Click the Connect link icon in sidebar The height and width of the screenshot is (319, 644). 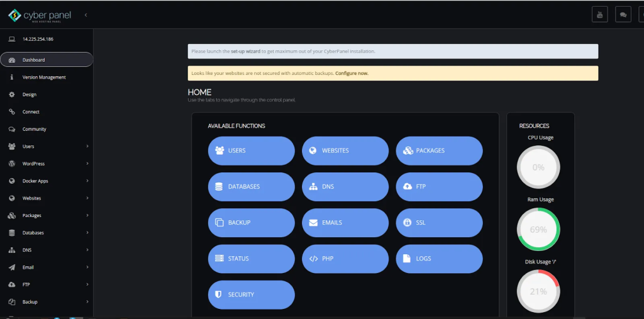pos(12,112)
